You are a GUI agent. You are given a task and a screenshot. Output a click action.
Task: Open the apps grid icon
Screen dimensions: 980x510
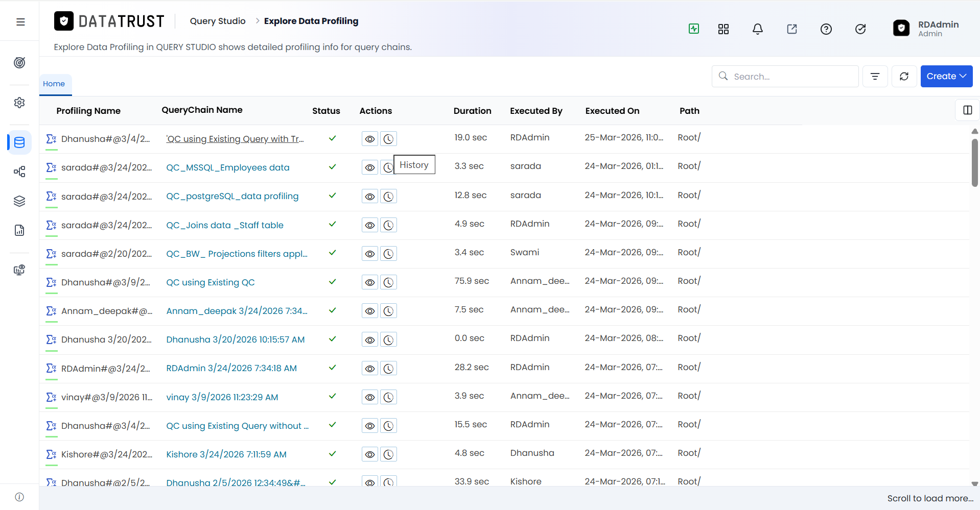coord(724,29)
